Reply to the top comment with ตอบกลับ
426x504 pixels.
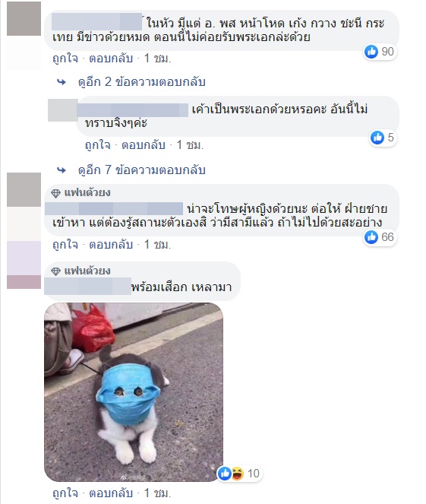(x=111, y=59)
